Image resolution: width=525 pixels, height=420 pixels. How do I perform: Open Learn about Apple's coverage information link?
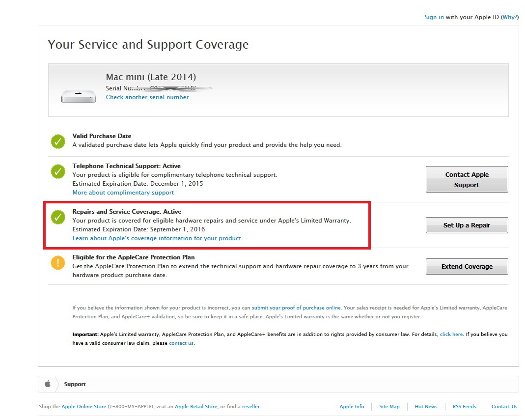(158, 238)
